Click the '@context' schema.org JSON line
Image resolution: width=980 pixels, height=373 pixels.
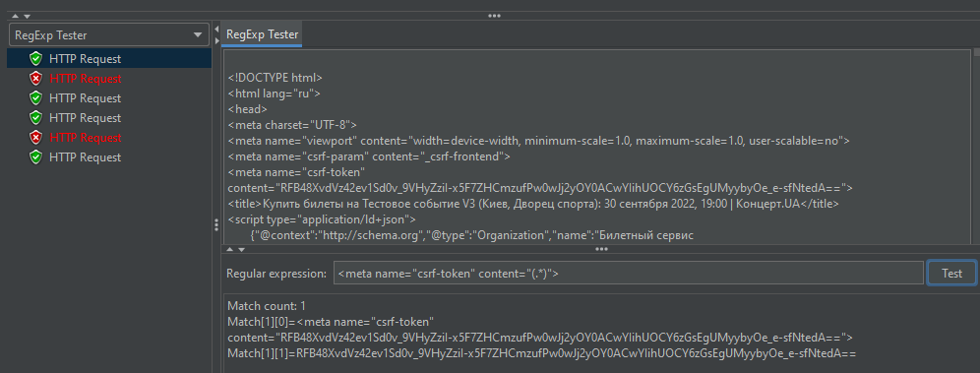472,235
